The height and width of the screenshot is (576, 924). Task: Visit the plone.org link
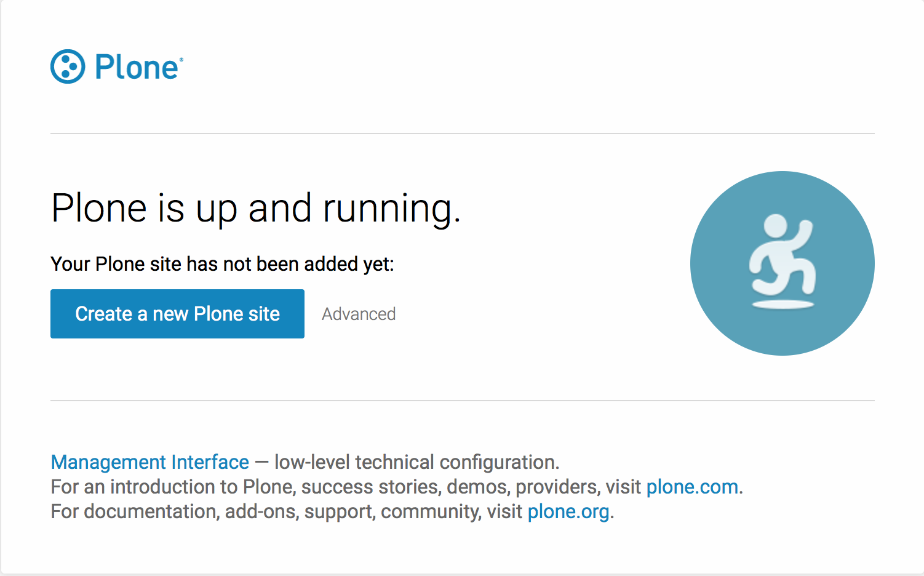[x=568, y=511]
